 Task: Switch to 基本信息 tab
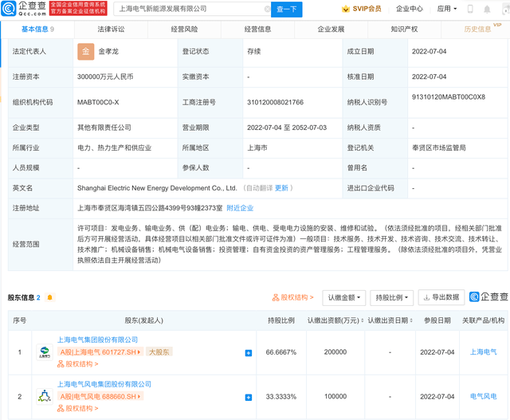tap(37, 29)
